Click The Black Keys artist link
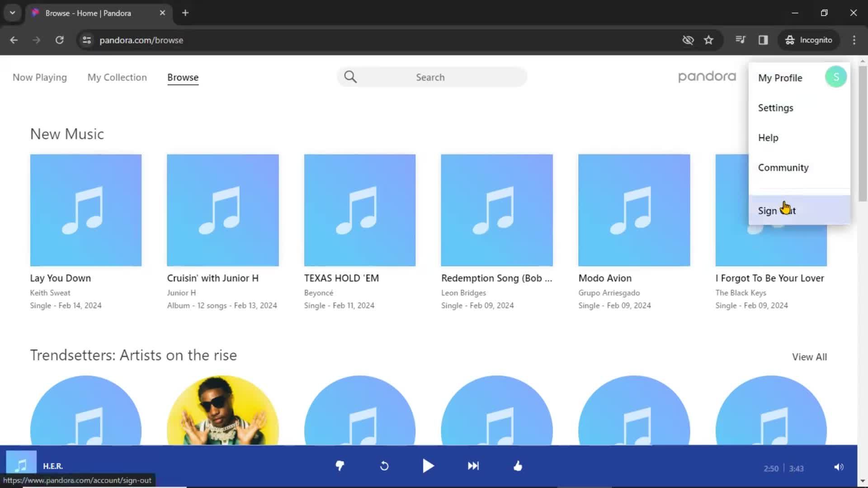This screenshot has width=868, height=488. tap(741, 293)
